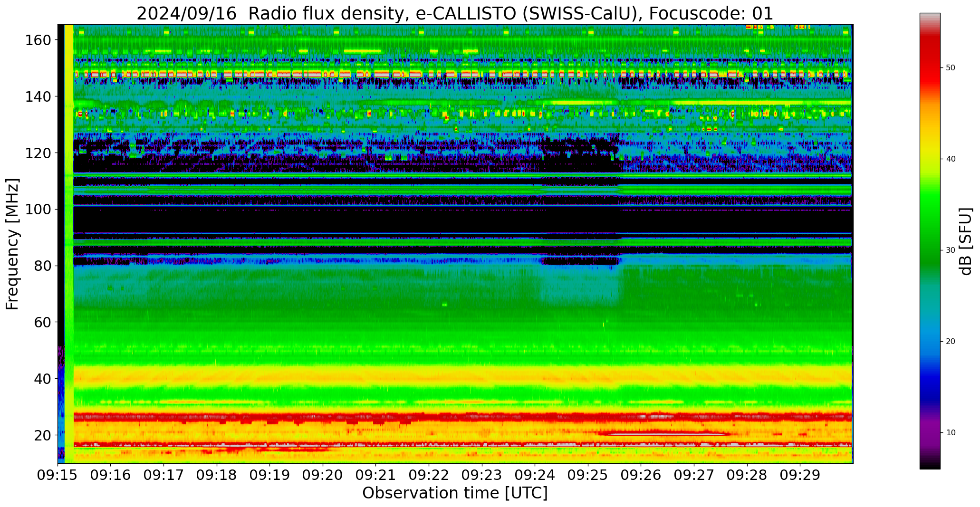This screenshot has height=507, width=980.
Task: Click the 09:22 time tick label
Action: coord(429,475)
